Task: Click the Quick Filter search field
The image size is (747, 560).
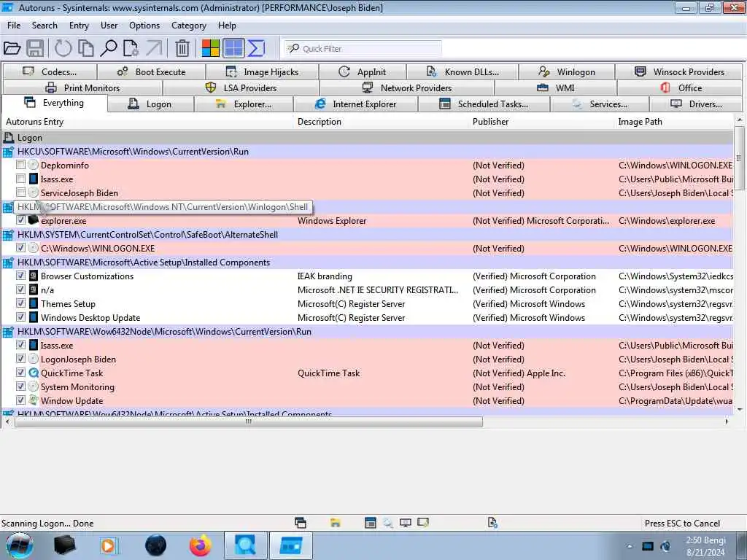Action: (363, 49)
